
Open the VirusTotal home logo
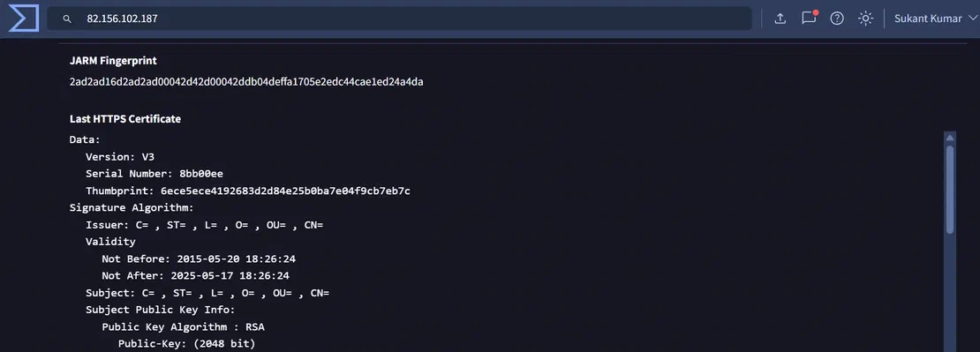click(x=24, y=19)
